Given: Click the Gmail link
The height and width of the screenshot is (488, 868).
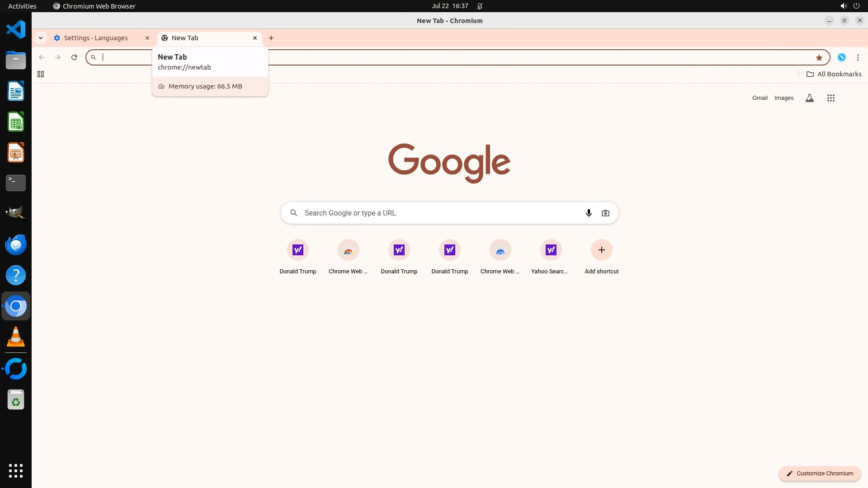Looking at the screenshot, I should [759, 98].
